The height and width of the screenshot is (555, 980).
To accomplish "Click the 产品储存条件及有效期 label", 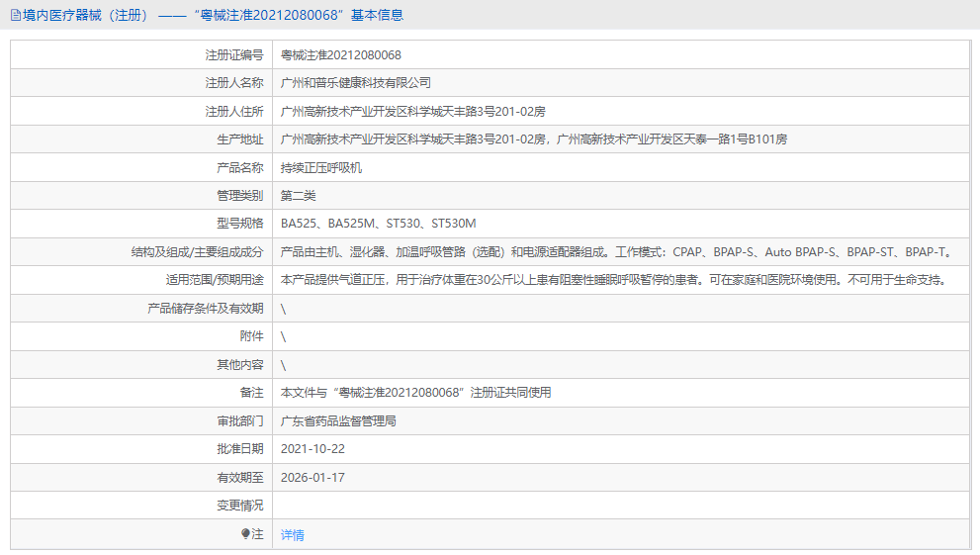I will [x=206, y=308].
